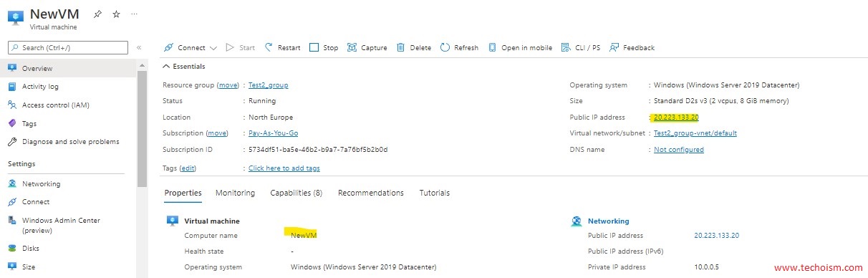The height and width of the screenshot is (278, 868).
Task: Click the Essentials Windows Server 2019 Datacenter value
Action: point(727,85)
